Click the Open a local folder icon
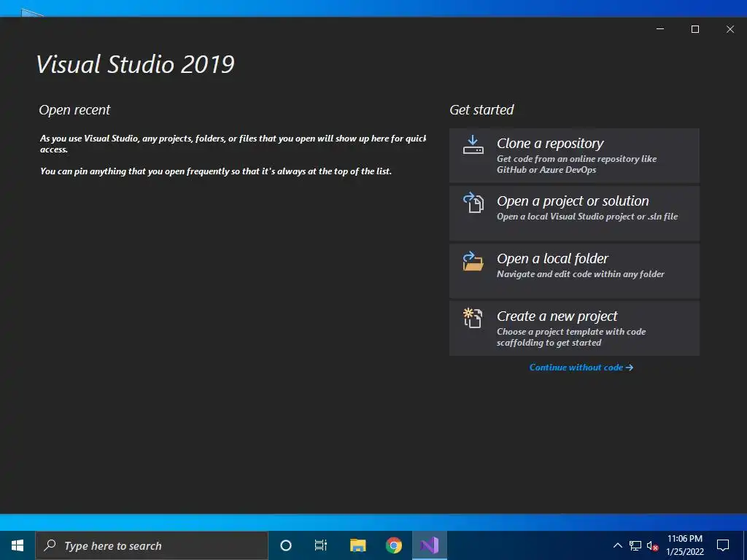The width and height of the screenshot is (747, 560). click(x=473, y=261)
